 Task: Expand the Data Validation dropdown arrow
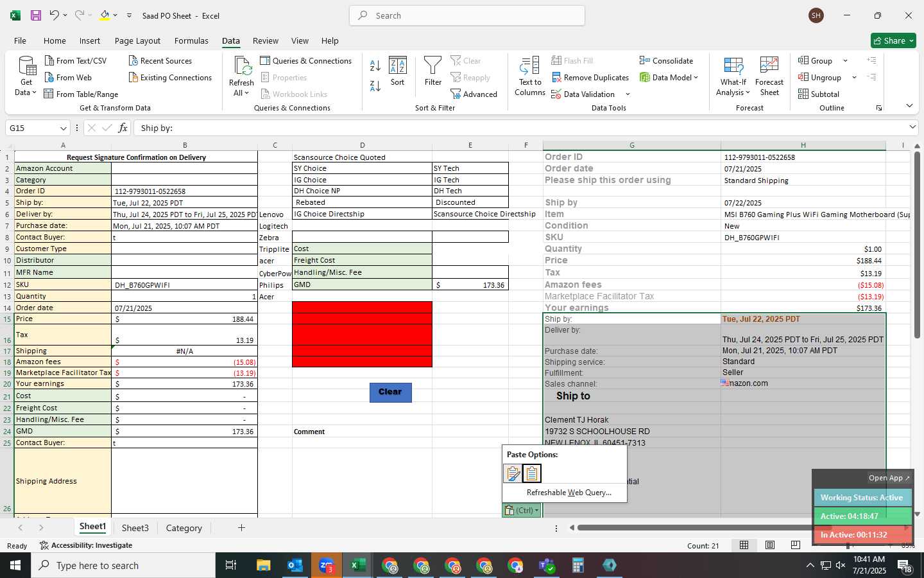click(628, 94)
